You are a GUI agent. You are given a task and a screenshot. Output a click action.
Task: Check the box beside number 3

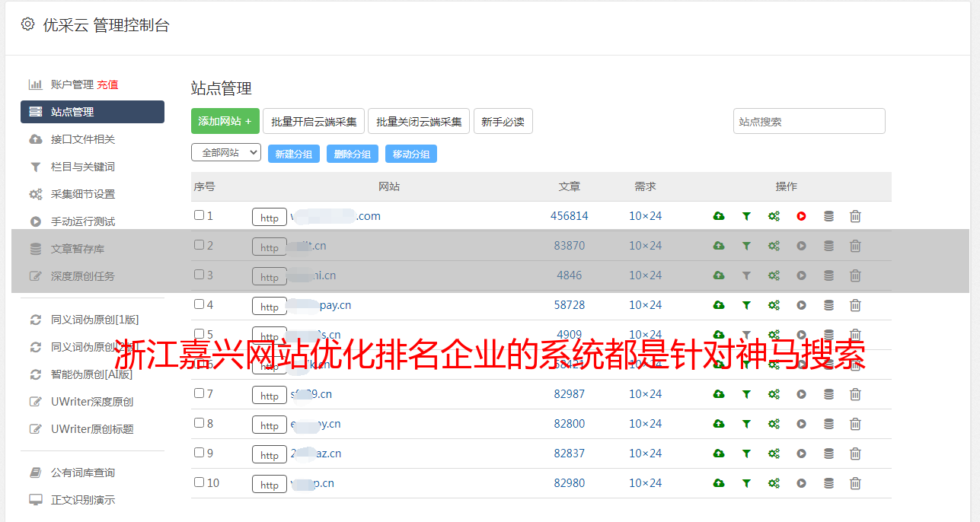click(199, 275)
